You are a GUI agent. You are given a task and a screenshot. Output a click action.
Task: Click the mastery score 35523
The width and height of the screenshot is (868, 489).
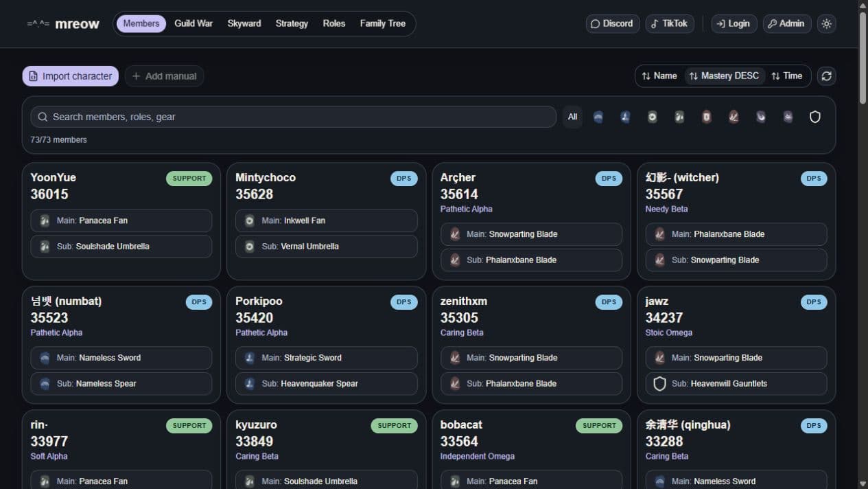coord(49,318)
